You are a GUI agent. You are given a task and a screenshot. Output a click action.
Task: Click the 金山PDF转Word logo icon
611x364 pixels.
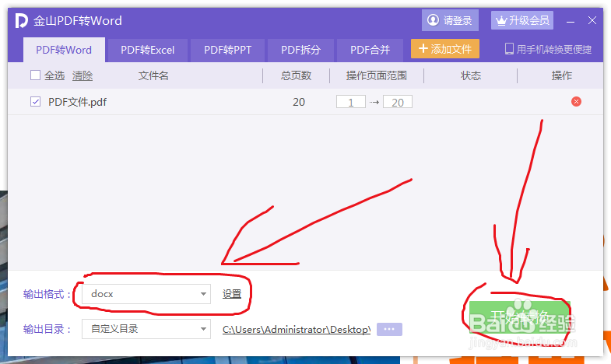click(x=22, y=20)
